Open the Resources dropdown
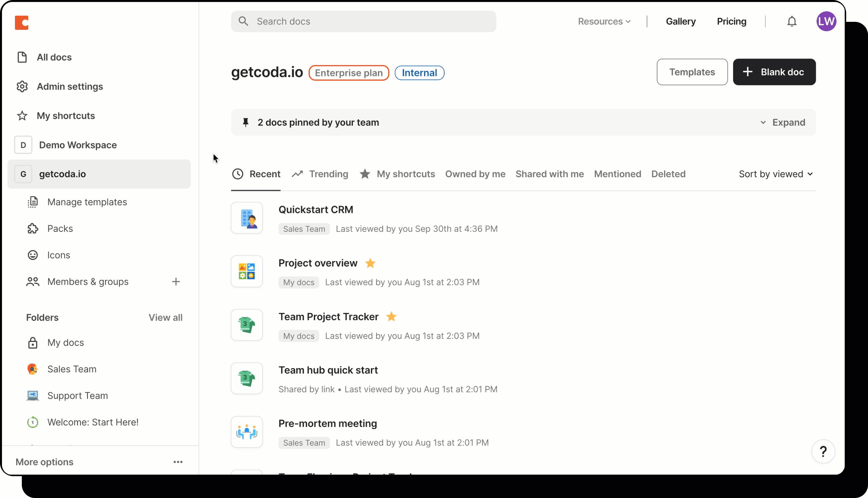 point(604,21)
